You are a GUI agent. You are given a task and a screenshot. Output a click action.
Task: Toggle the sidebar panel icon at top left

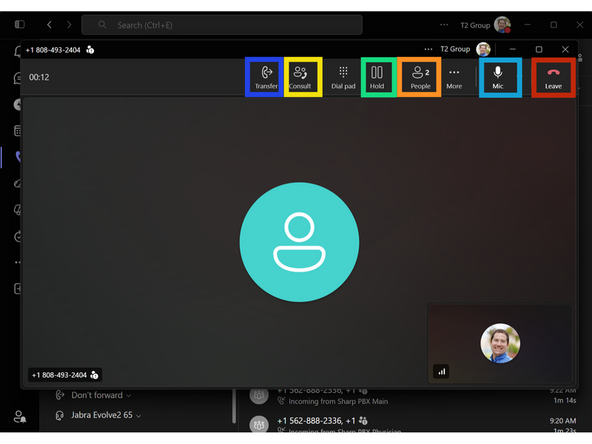point(20,25)
